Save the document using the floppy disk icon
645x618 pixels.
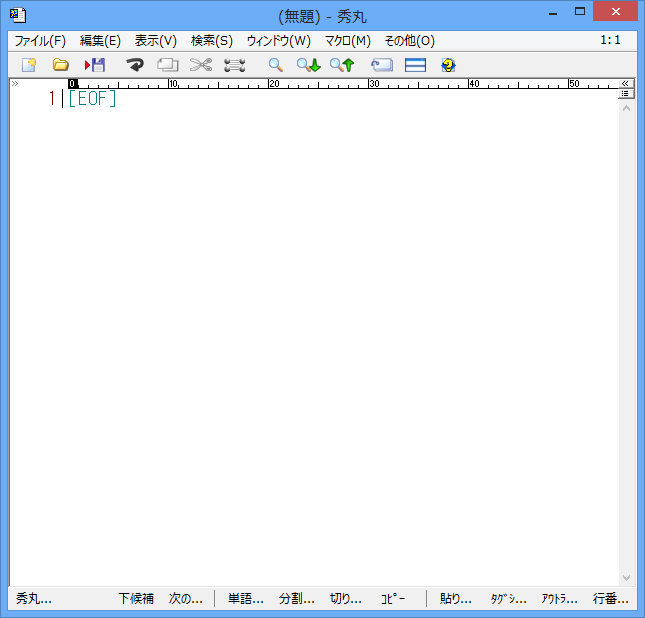95,65
